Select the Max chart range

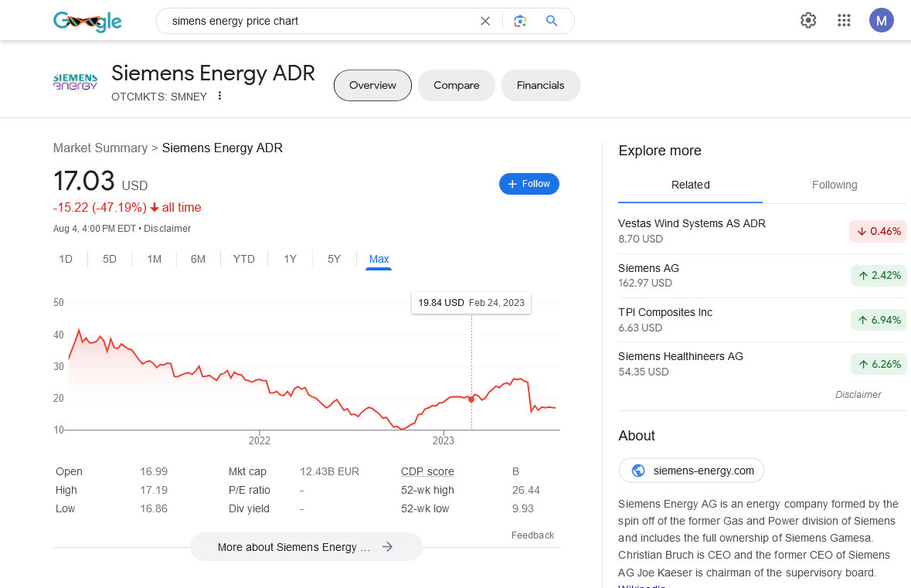pyautogui.click(x=379, y=259)
